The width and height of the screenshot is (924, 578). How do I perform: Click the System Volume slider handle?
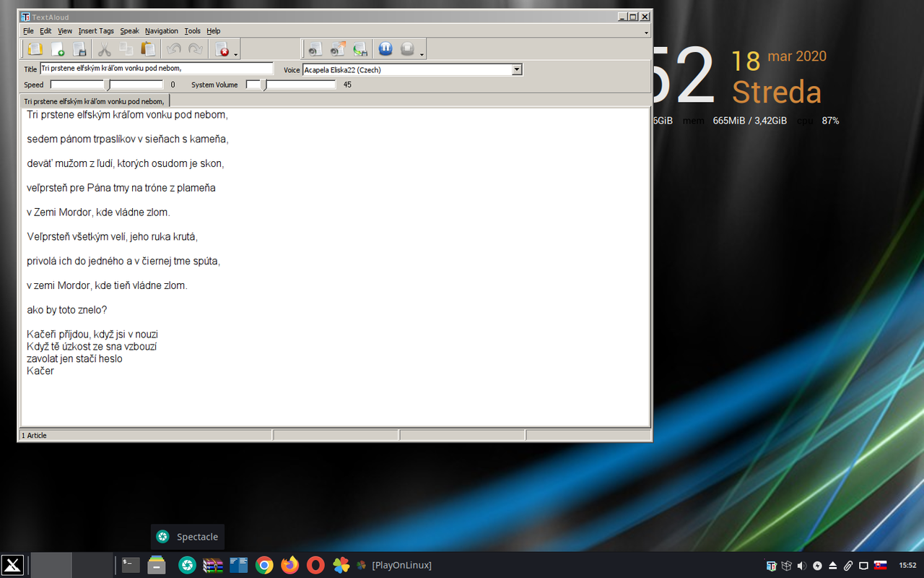tap(264, 85)
